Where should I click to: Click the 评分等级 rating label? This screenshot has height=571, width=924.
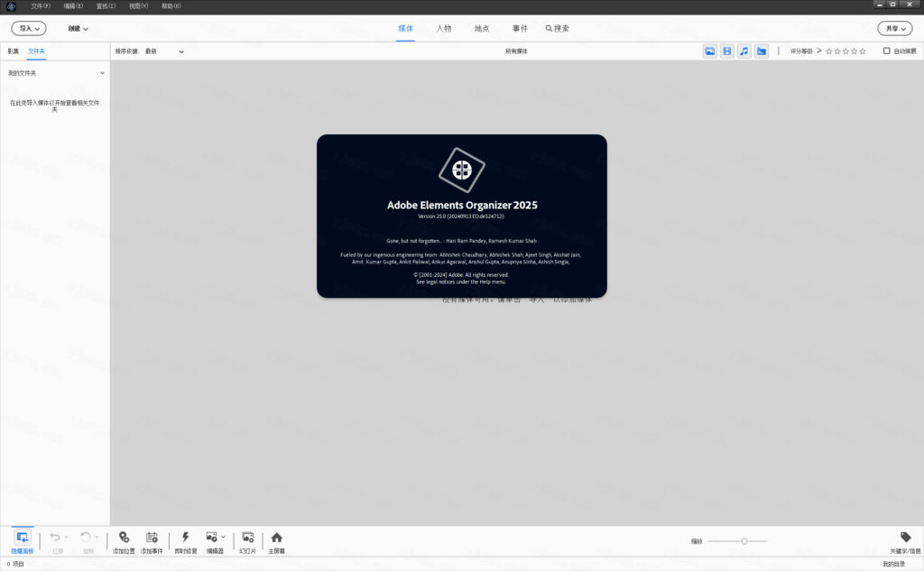(x=801, y=51)
